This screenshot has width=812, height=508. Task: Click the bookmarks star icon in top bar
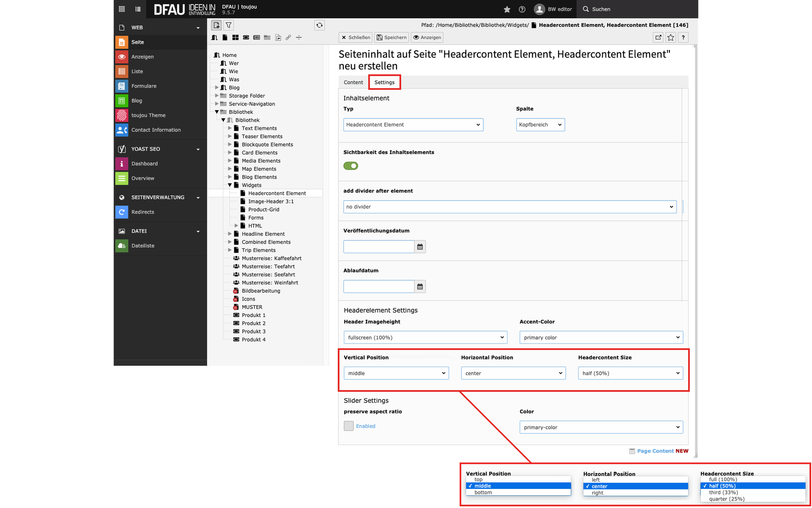click(507, 9)
